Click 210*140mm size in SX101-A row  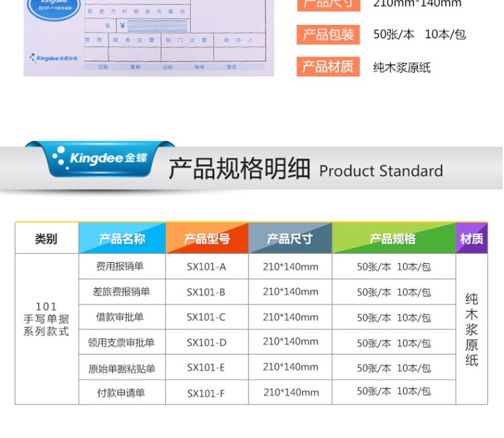coord(290,267)
